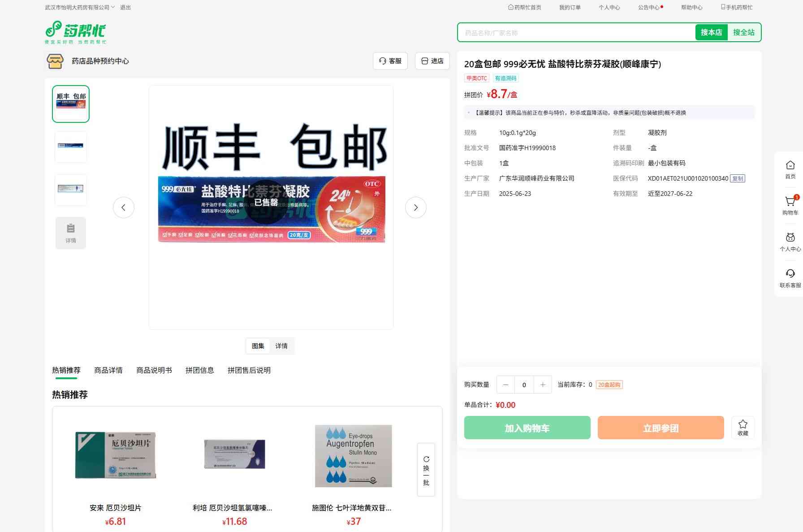Show next product image with right arrow
803x532 pixels.
(415, 208)
